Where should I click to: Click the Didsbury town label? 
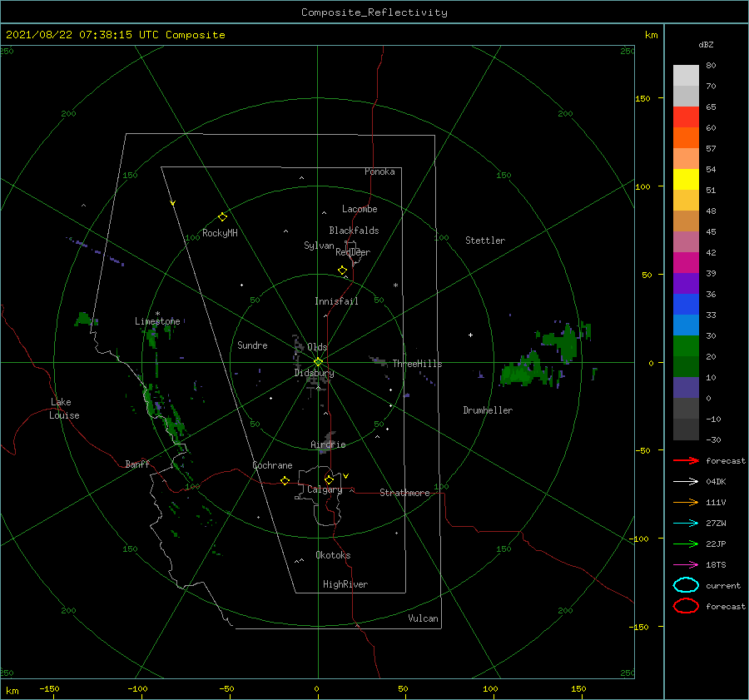(x=314, y=373)
